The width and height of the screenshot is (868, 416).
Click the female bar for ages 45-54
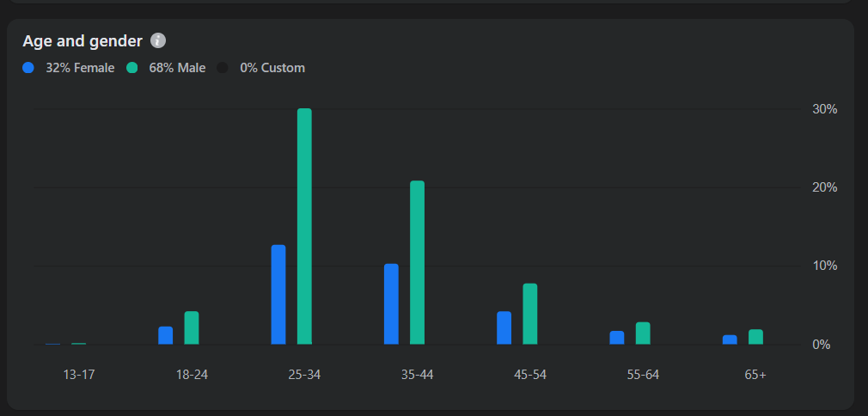tap(504, 328)
